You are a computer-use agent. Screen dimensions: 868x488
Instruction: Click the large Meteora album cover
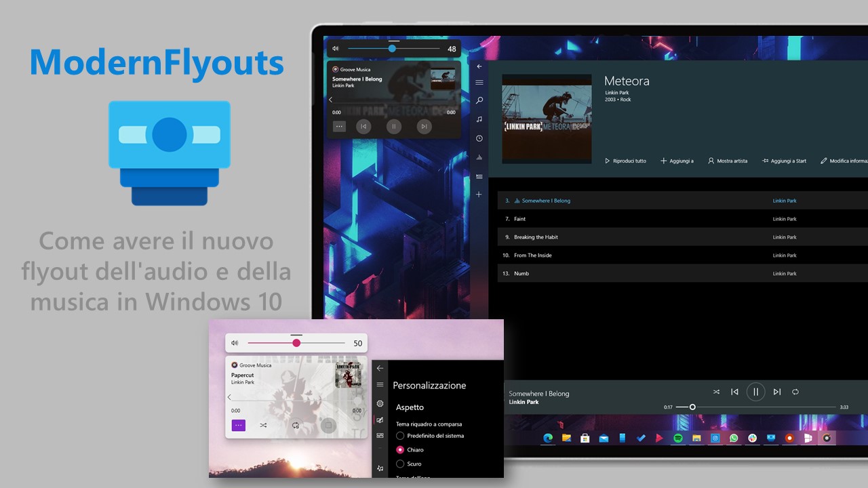pos(547,119)
